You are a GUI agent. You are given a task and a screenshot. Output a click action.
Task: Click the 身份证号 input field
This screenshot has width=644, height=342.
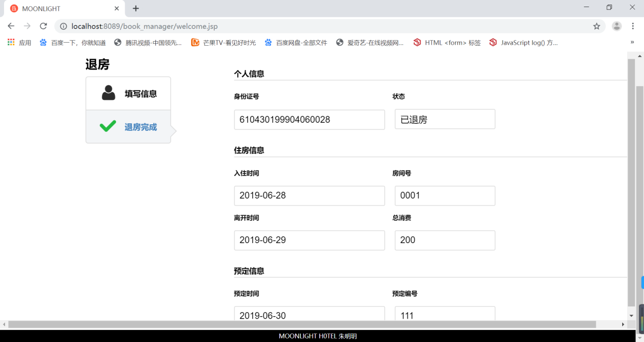(310, 120)
